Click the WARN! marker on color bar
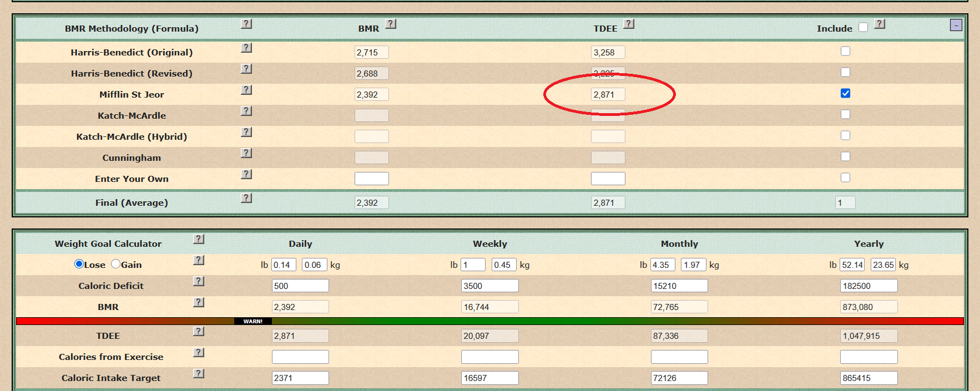The height and width of the screenshot is (391, 980). (x=253, y=321)
